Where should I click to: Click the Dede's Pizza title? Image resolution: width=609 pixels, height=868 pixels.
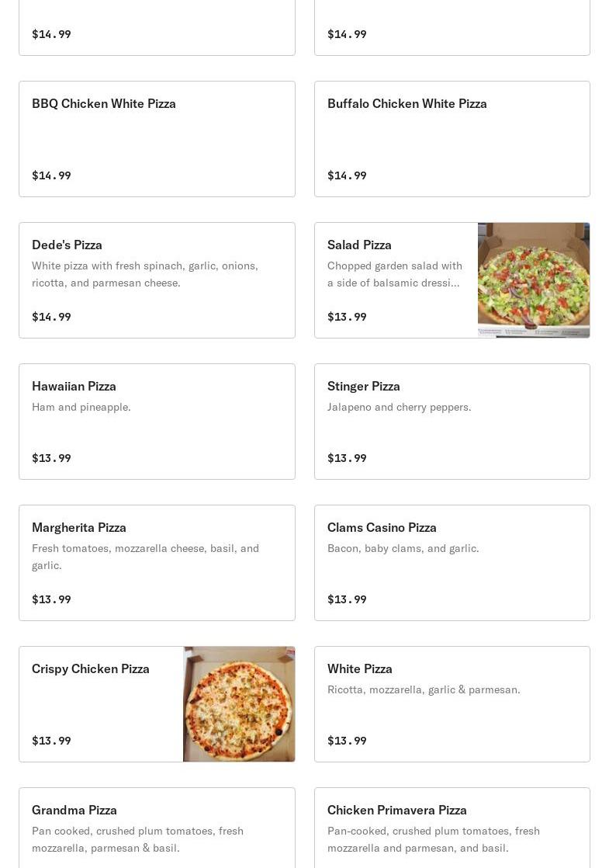pos(67,245)
